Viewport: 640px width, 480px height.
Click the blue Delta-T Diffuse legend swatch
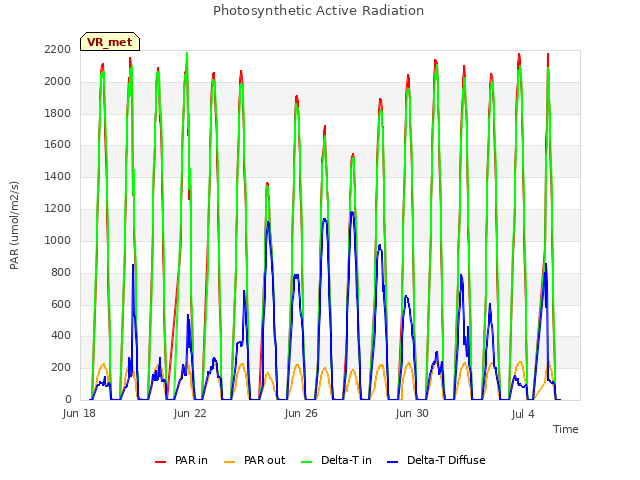pyautogui.click(x=392, y=462)
